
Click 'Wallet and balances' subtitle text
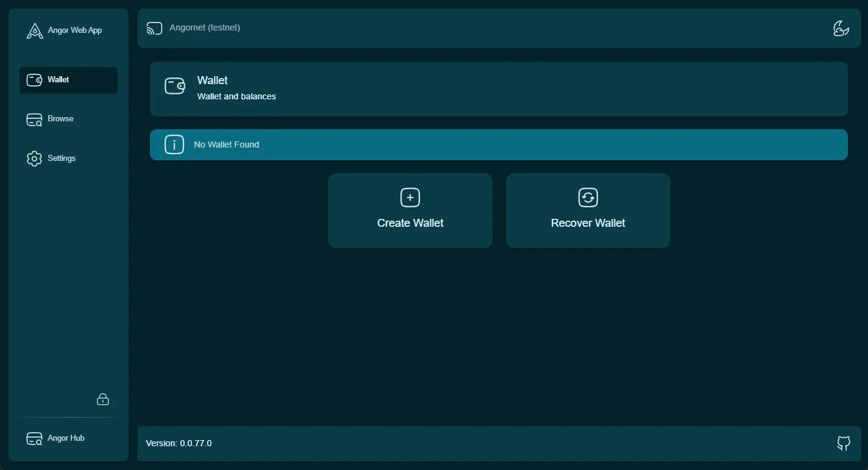click(x=237, y=96)
